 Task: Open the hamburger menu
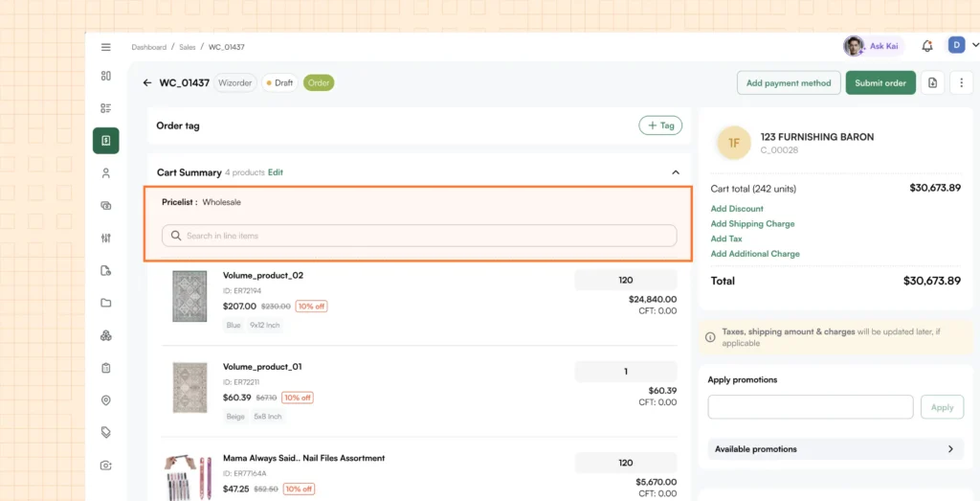coord(105,47)
